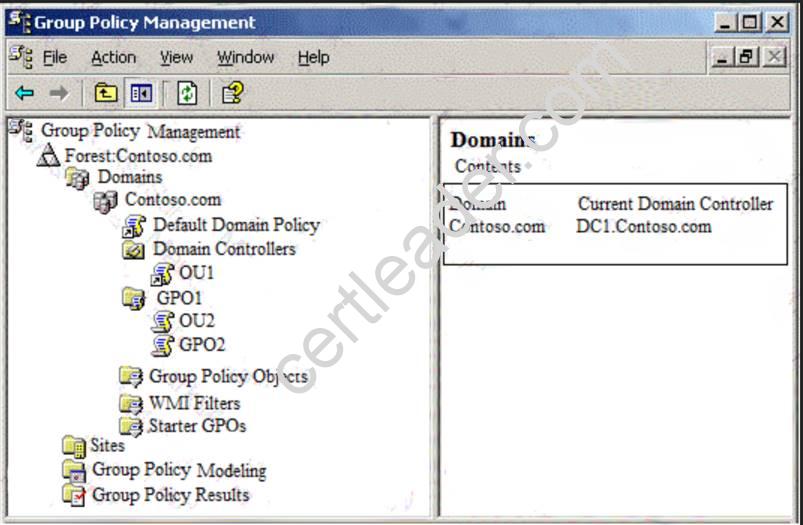Click the Starter GPOs folder icon
The image size is (803, 525).
pyautogui.click(x=131, y=426)
